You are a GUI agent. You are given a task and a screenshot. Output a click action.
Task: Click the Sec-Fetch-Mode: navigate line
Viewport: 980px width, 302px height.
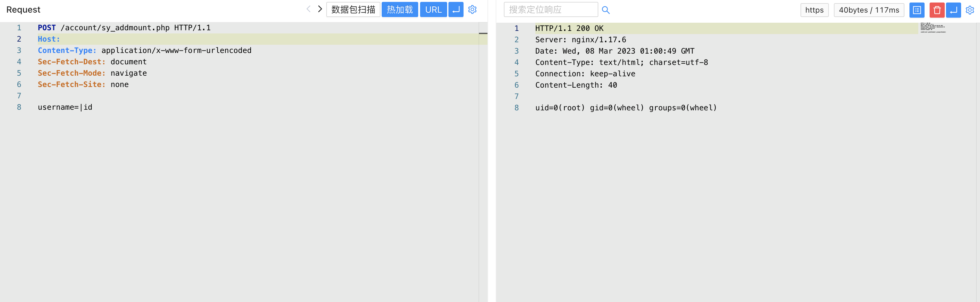[x=92, y=73]
